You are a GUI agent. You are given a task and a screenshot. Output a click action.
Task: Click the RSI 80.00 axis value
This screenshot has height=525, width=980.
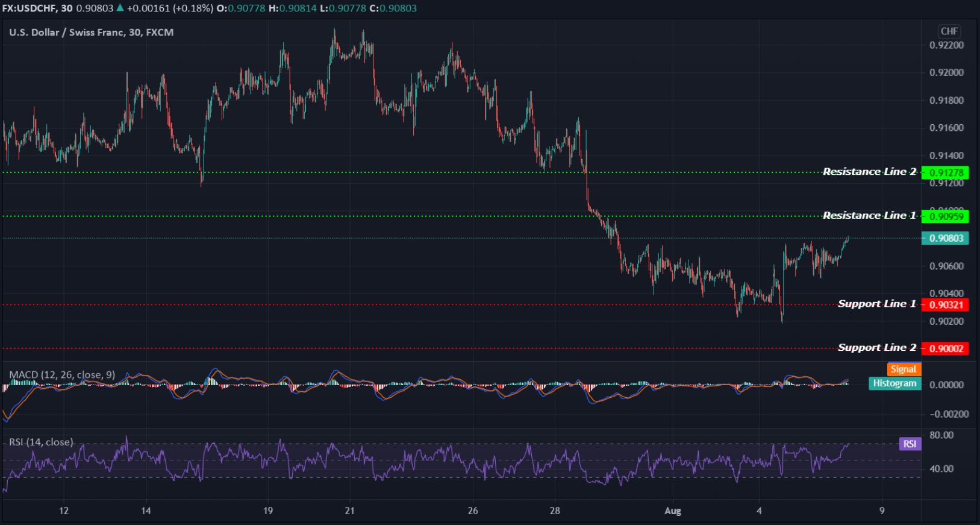click(941, 435)
